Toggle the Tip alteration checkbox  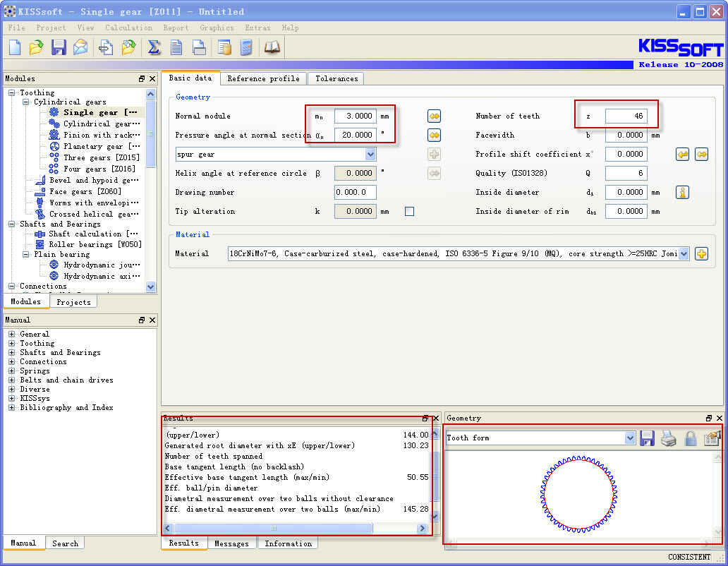[409, 211]
